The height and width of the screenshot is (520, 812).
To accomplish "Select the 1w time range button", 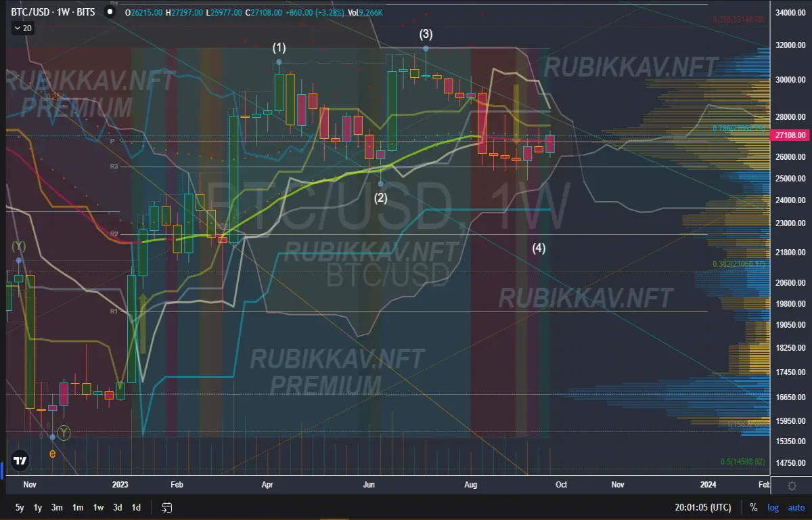I will coord(98,507).
